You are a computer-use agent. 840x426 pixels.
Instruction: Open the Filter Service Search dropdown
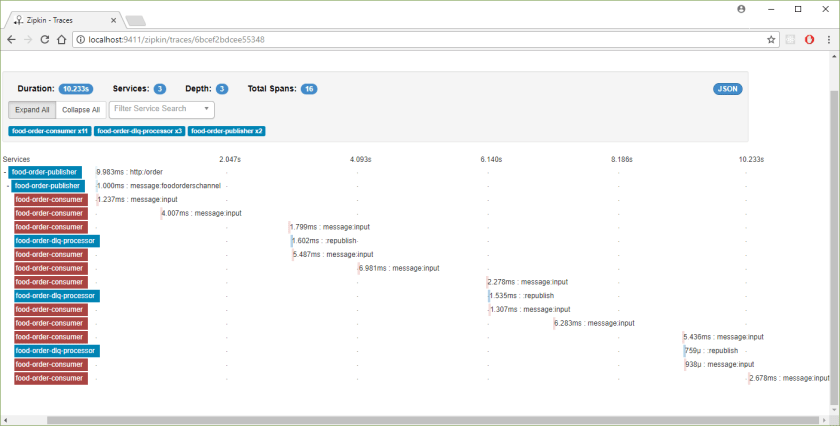(x=161, y=109)
